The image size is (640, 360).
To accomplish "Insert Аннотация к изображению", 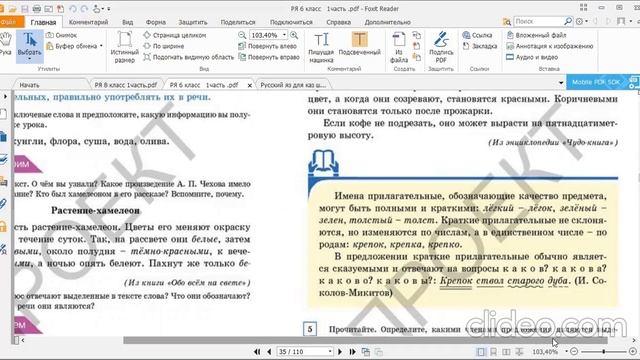I will pyautogui.click(x=549, y=46).
